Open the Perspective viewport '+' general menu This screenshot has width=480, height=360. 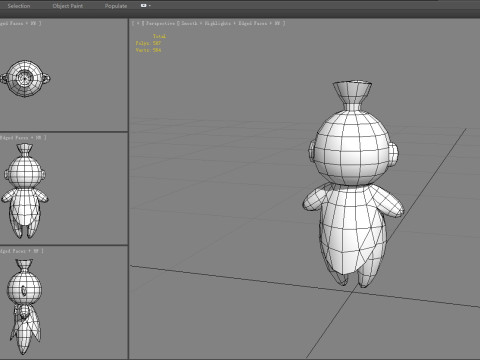[x=138, y=23]
